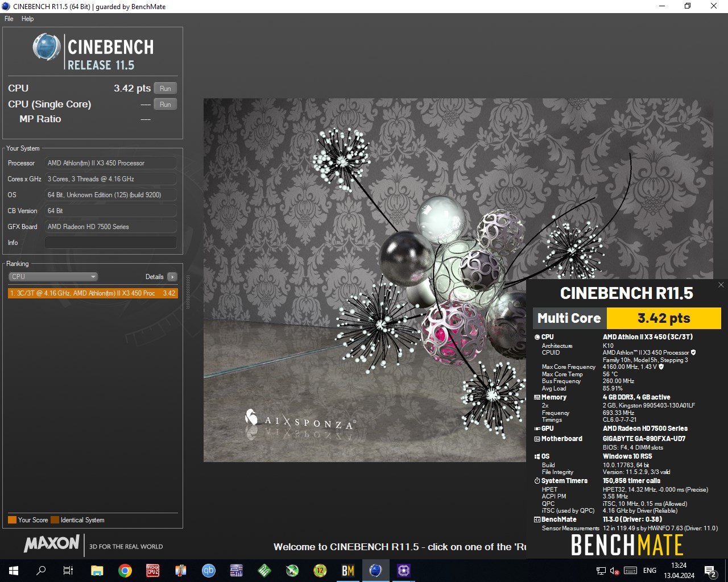Open touch keyboard tray icon
The width and height of the screenshot is (728, 582).
(630, 571)
